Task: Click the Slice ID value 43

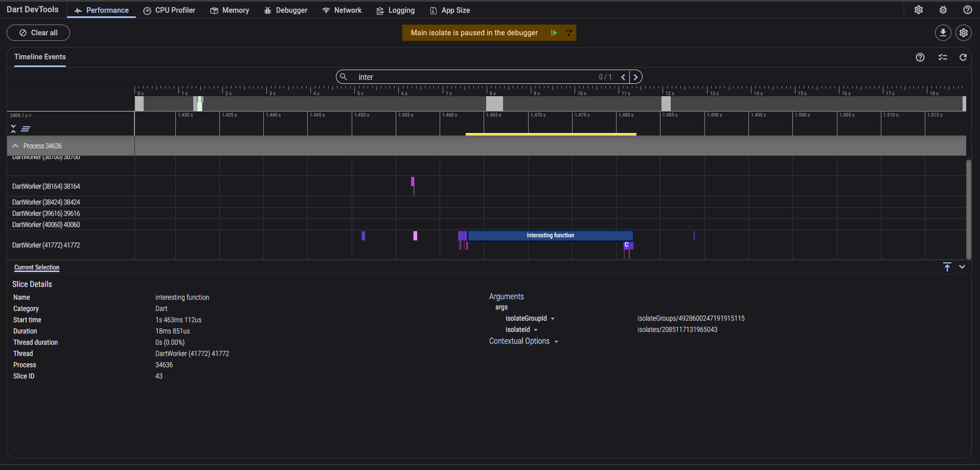Action: pos(159,376)
